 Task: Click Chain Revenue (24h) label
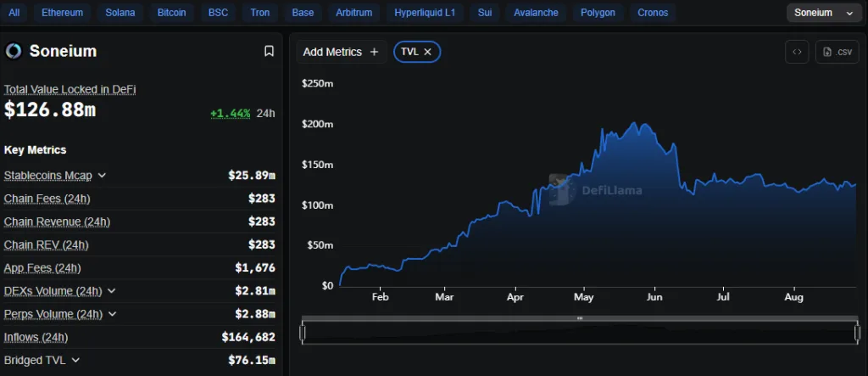coord(57,222)
